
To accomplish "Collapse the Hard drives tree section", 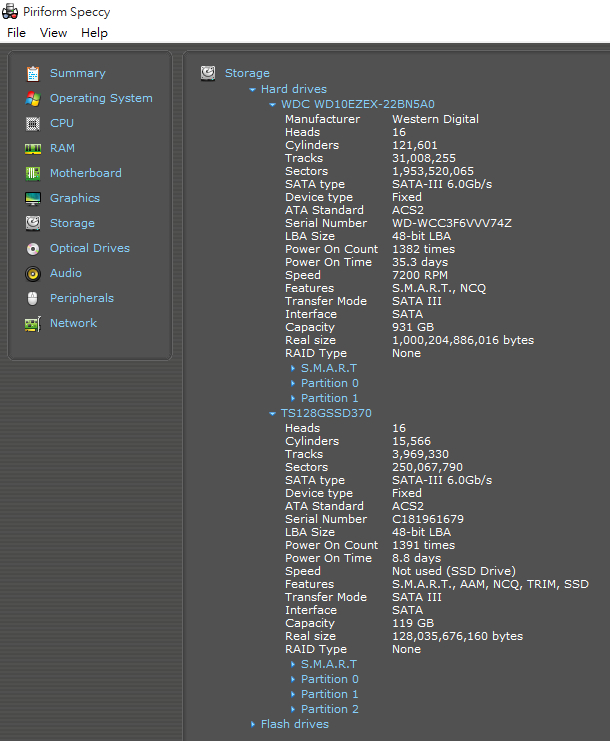I will tap(253, 90).
